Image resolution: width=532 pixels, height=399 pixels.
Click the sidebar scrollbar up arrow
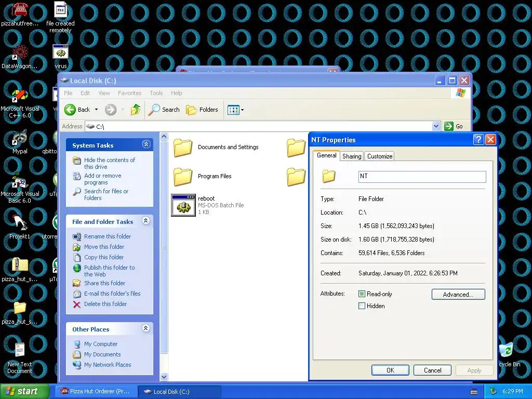click(164, 137)
